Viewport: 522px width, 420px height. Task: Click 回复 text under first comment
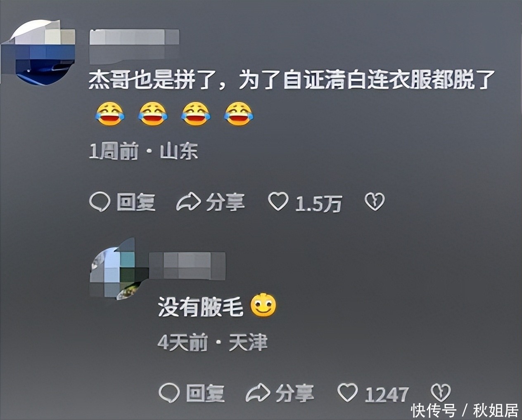click(x=136, y=203)
